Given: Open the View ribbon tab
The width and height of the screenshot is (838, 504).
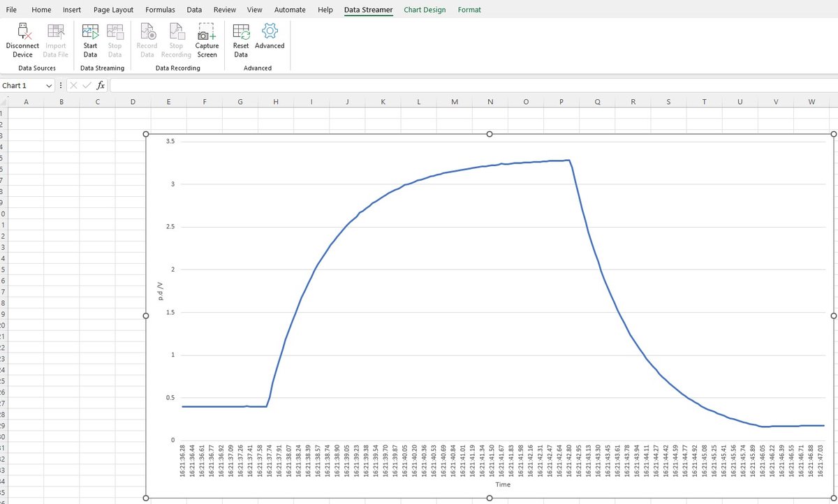Looking at the screenshot, I should point(255,10).
